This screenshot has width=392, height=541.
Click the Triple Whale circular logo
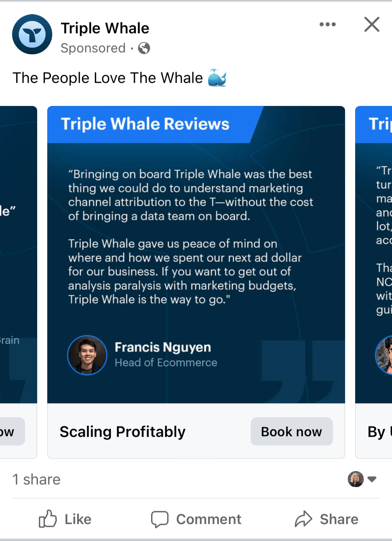(x=32, y=34)
